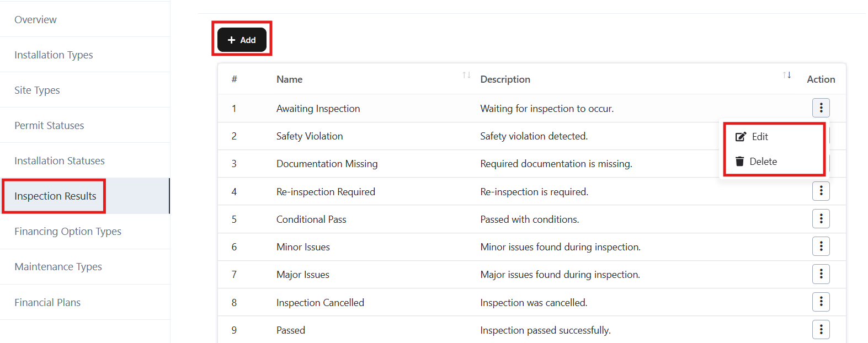Switch to Installation Statuses
Viewport: 868px width, 343px height.
coord(60,161)
